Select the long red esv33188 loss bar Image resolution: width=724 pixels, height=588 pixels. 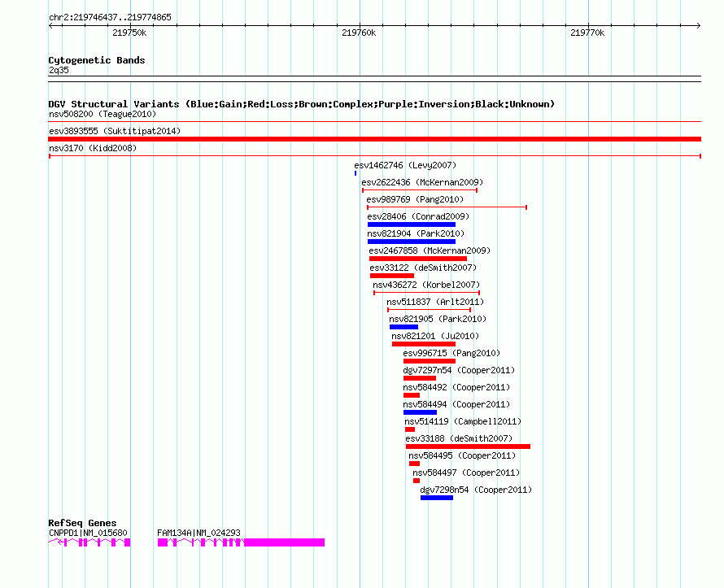469,446
